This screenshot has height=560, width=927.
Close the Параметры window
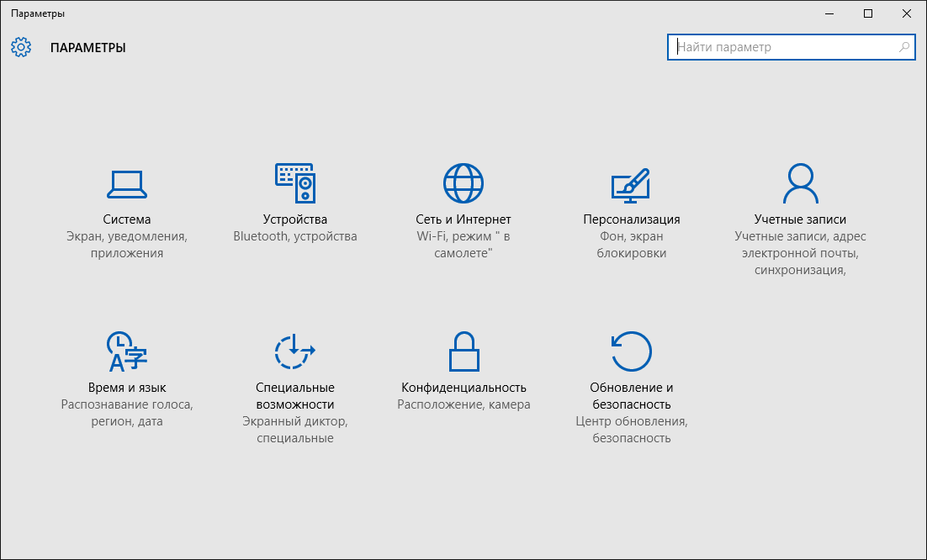point(906,13)
